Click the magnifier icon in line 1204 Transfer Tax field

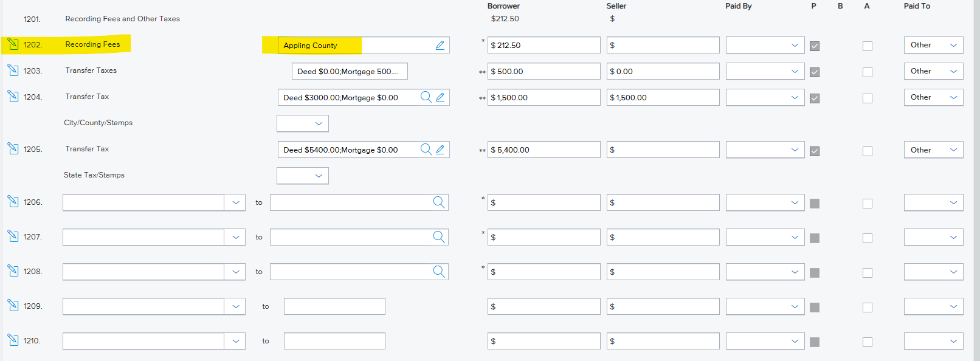[426, 97]
